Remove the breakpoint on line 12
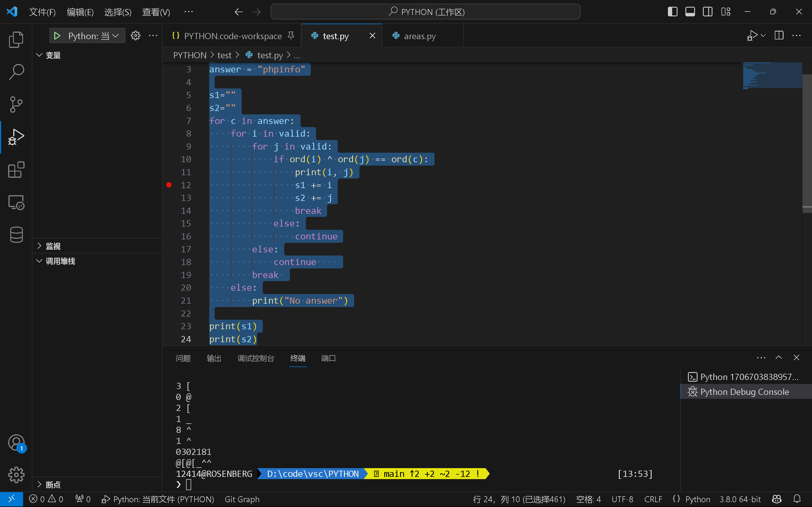This screenshot has height=507, width=812. coord(169,185)
